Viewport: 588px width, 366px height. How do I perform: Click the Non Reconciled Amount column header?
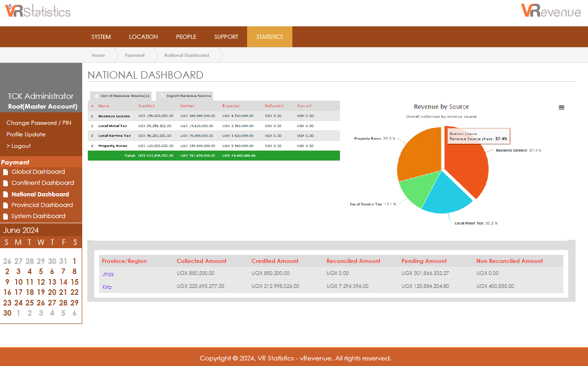point(509,261)
